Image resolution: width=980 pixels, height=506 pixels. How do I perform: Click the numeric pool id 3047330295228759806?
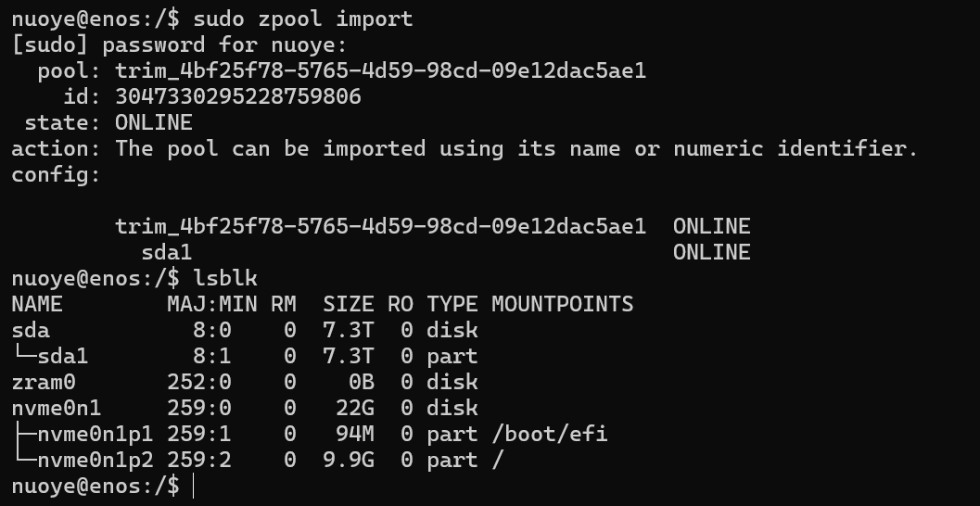(237, 96)
